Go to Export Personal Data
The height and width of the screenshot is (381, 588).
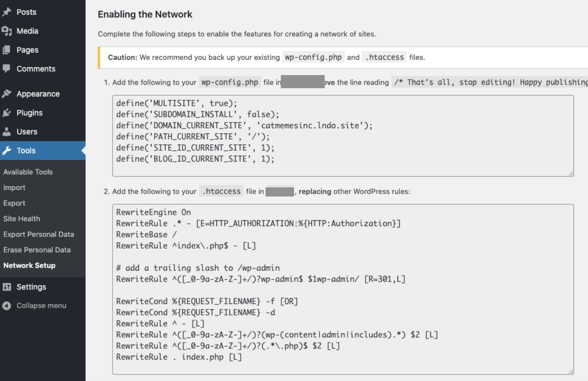click(38, 234)
